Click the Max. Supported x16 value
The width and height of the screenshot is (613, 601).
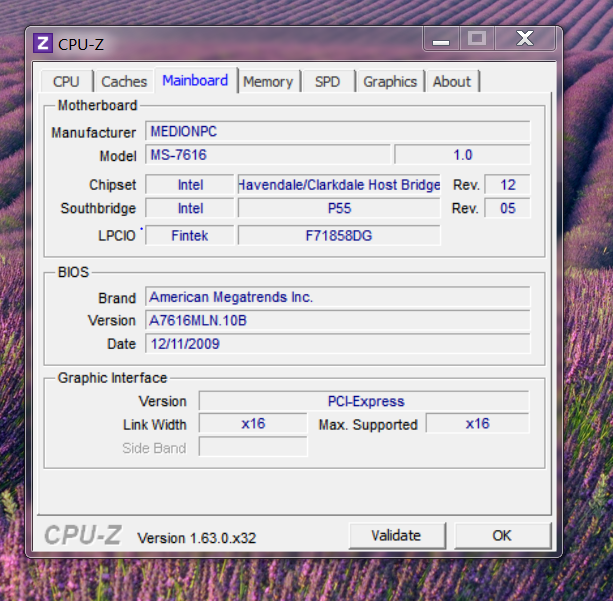pyautogui.click(x=477, y=423)
